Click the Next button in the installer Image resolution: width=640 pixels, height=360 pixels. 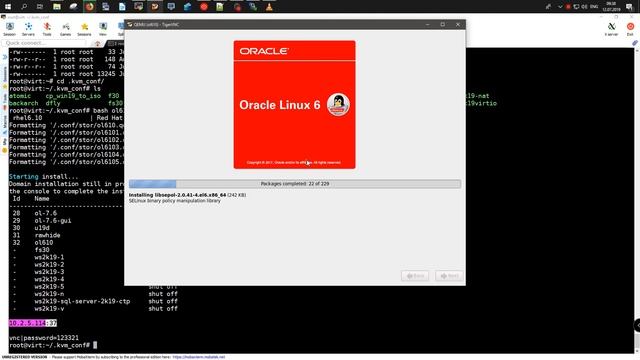click(x=449, y=276)
